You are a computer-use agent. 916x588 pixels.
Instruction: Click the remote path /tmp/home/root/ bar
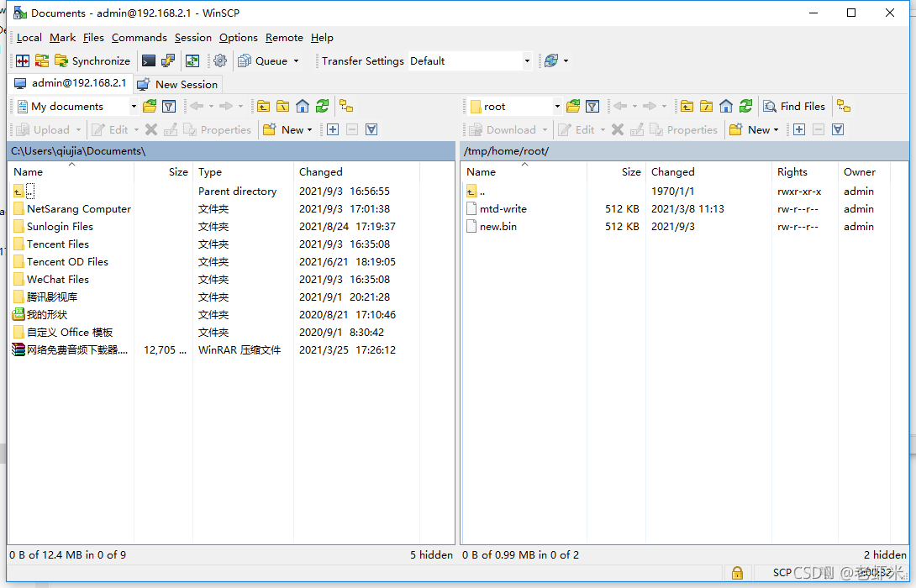[x=684, y=150]
